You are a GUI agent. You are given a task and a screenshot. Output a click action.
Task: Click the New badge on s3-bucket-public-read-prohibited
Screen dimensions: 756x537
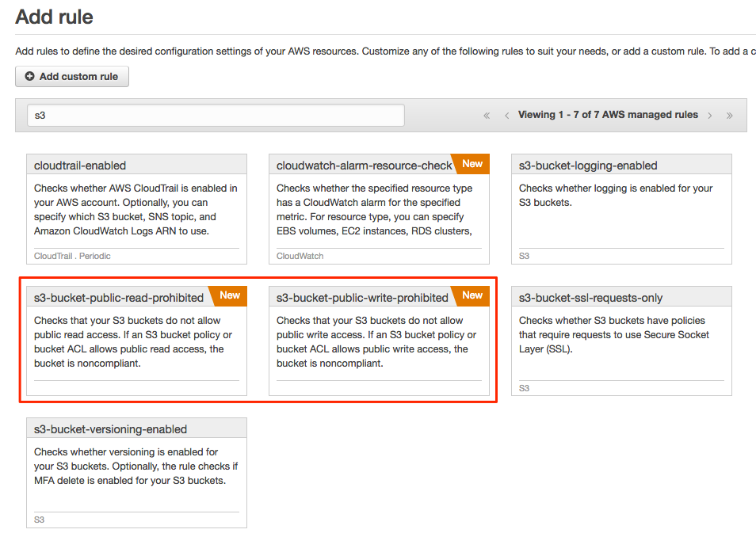[228, 295]
